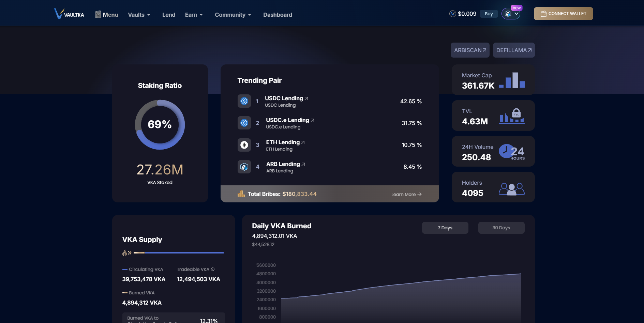Click the Holders people icon
Image resolution: width=644 pixels, height=323 pixels.
coord(511,189)
